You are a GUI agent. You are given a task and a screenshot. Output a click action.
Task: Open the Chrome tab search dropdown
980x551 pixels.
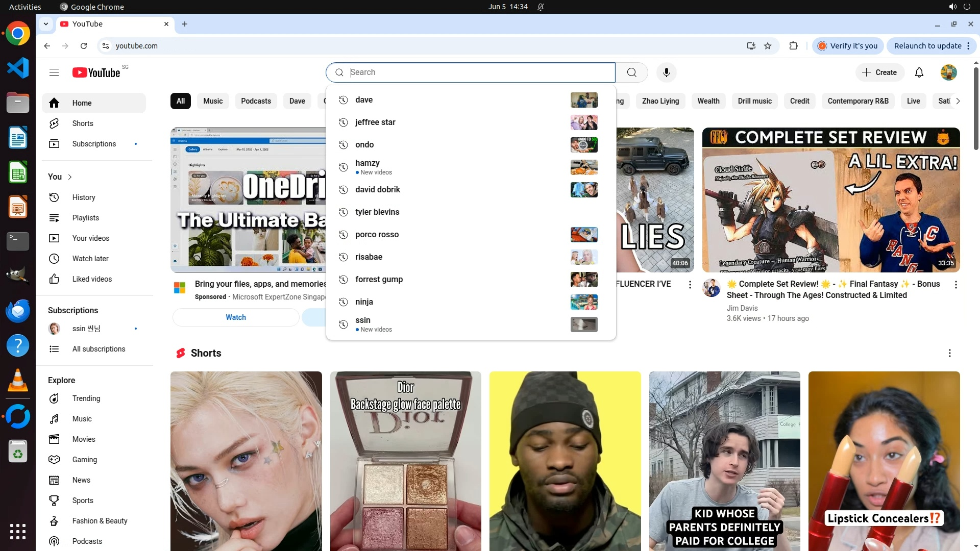pos(46,24)
